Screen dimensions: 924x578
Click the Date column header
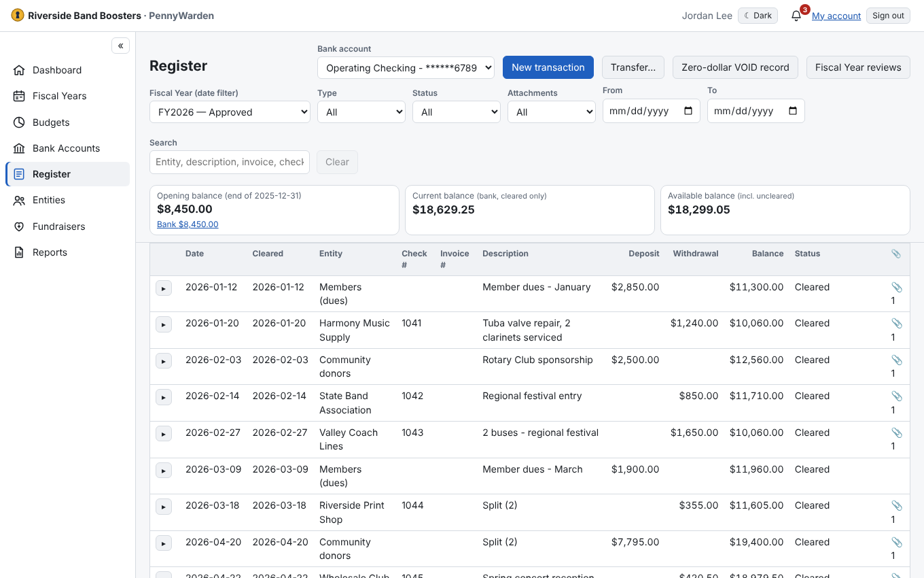tap(194, 254)
